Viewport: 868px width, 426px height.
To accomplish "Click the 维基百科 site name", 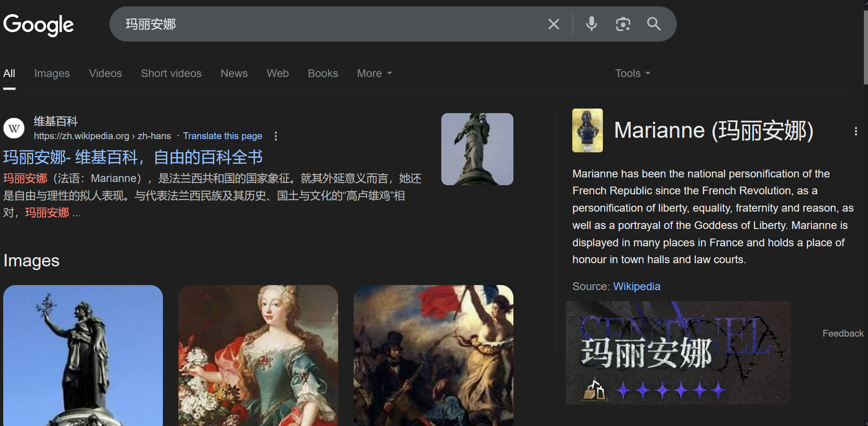I will (x=56, y=121).
